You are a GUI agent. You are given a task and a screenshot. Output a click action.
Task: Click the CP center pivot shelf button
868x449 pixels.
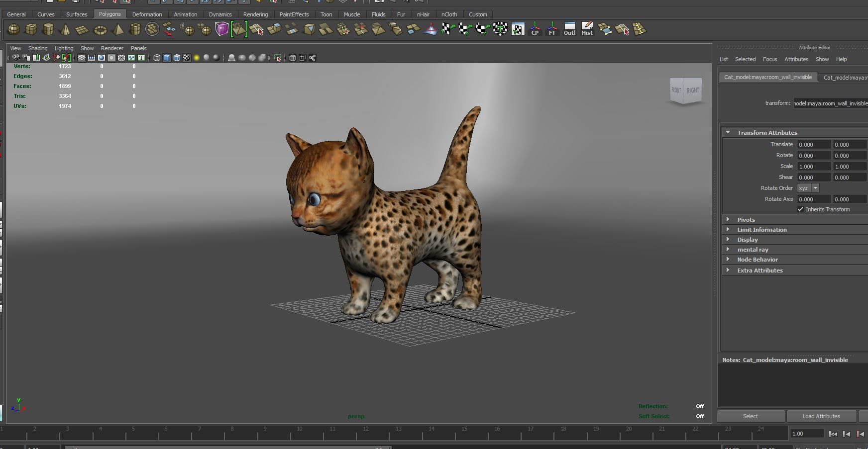tap(535, 29)
